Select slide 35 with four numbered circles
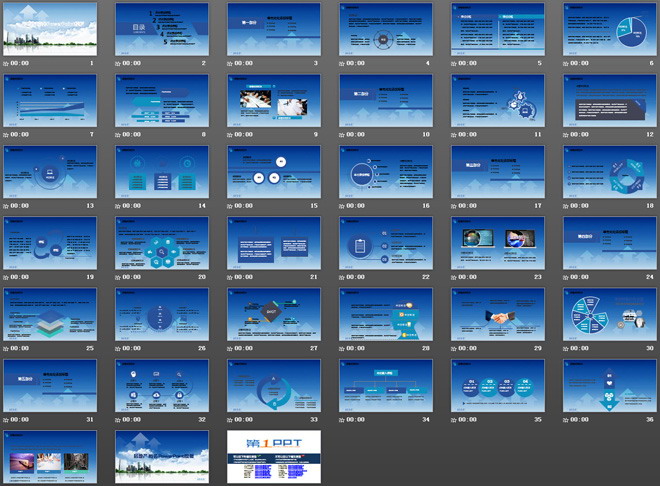This screenshot has width=660, height=486. pos(497,387)
